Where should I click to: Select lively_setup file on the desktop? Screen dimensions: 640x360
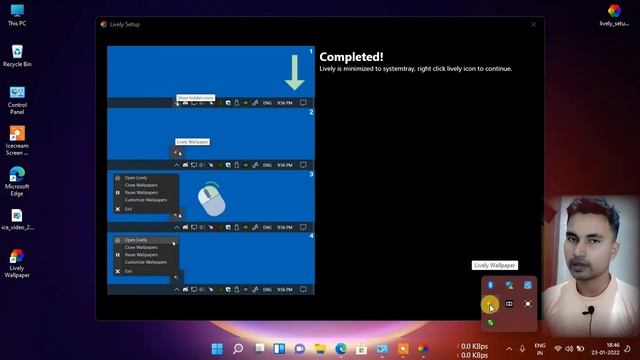coord(614,15)
